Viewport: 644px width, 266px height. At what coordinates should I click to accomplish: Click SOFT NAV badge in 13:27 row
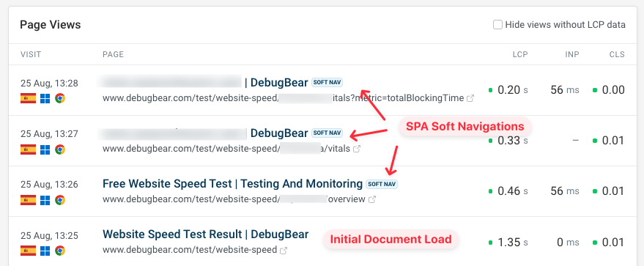[327, 133]
